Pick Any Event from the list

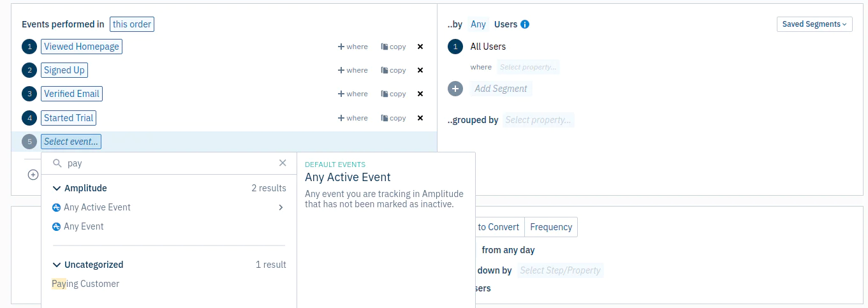[x=84, y=226]
